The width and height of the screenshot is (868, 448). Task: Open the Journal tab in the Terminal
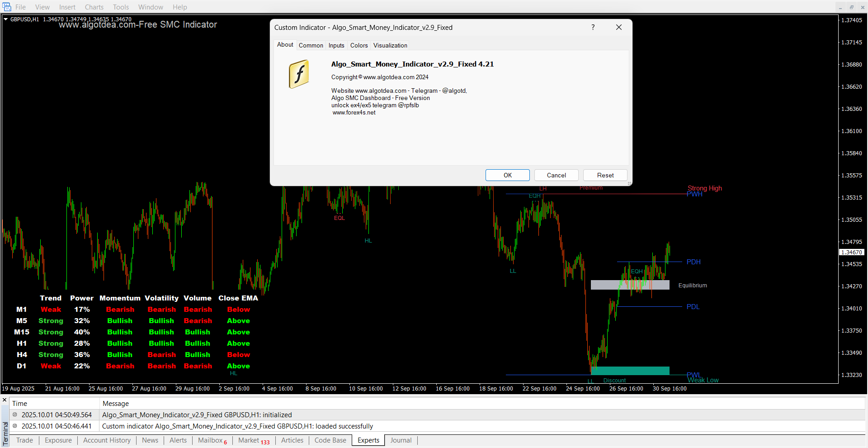(401, 440)
